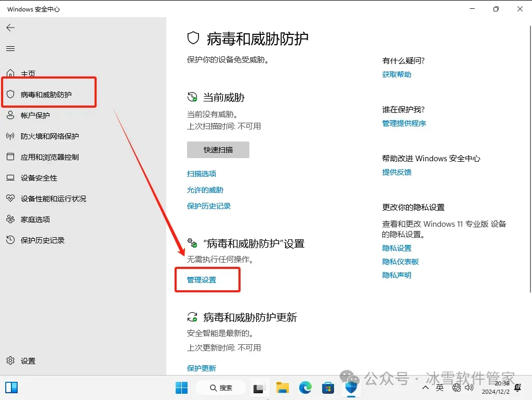Go to 设备安全性 section

39,178
